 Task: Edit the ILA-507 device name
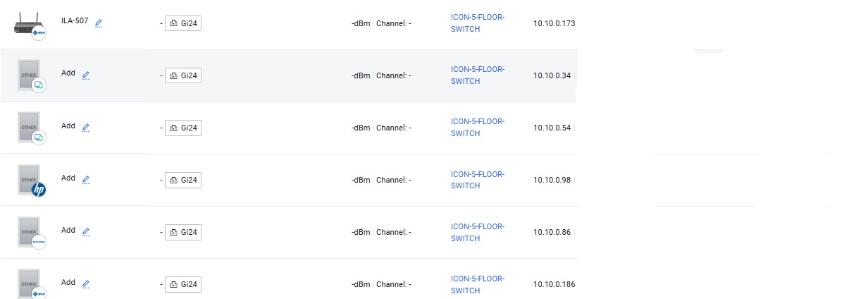point(99,23)
